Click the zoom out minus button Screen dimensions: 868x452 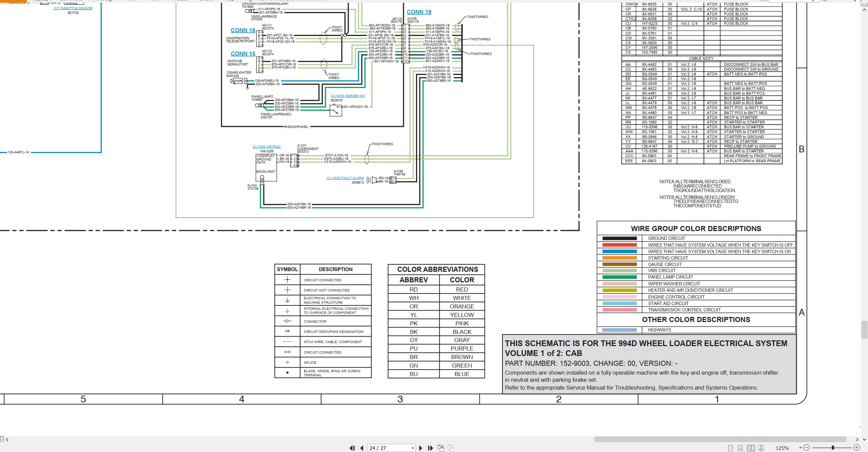click(x=807, y=448)
